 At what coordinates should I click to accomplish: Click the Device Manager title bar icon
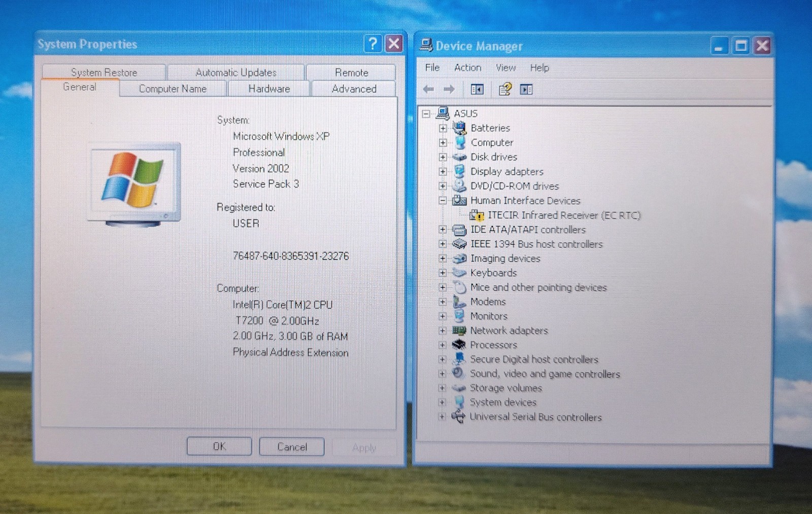(426, 46)
